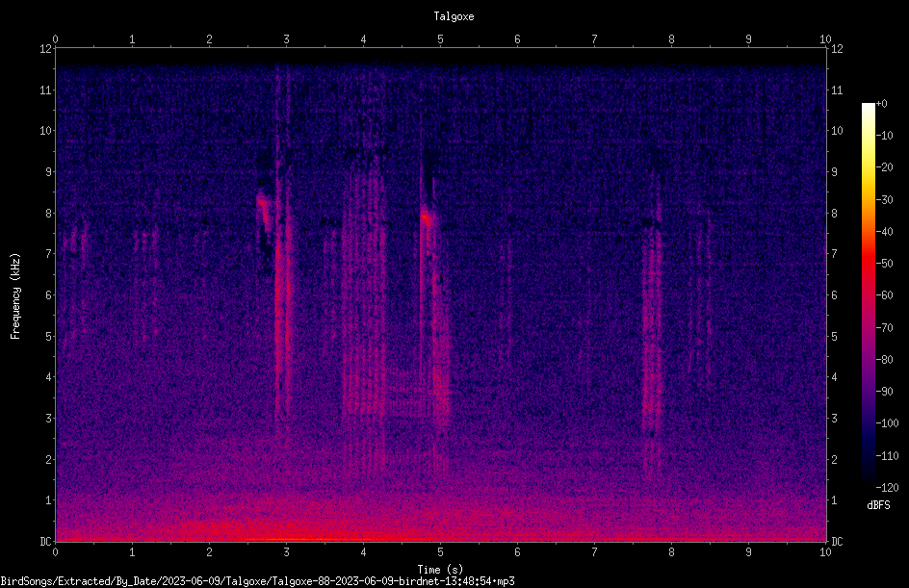Click the top time axis label '10'
This screenshot has height=588, width=909.
(x=825, y=38)
